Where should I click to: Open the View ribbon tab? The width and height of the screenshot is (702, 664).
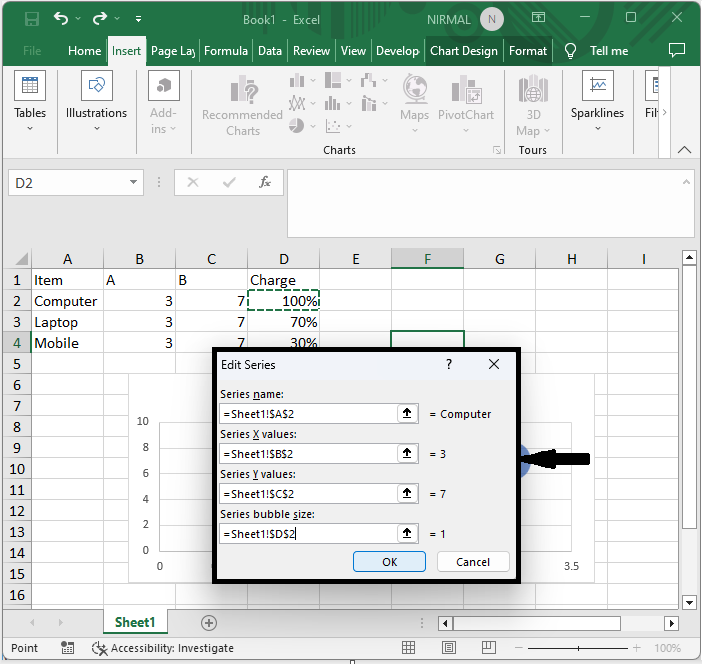pyautogui.click(x=353, y=51)
